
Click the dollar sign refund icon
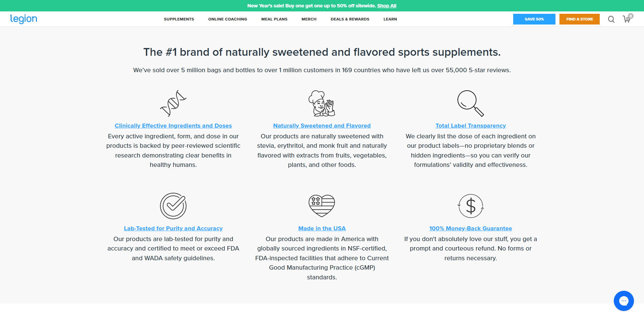pyautogui.click(x=471, y=206)
